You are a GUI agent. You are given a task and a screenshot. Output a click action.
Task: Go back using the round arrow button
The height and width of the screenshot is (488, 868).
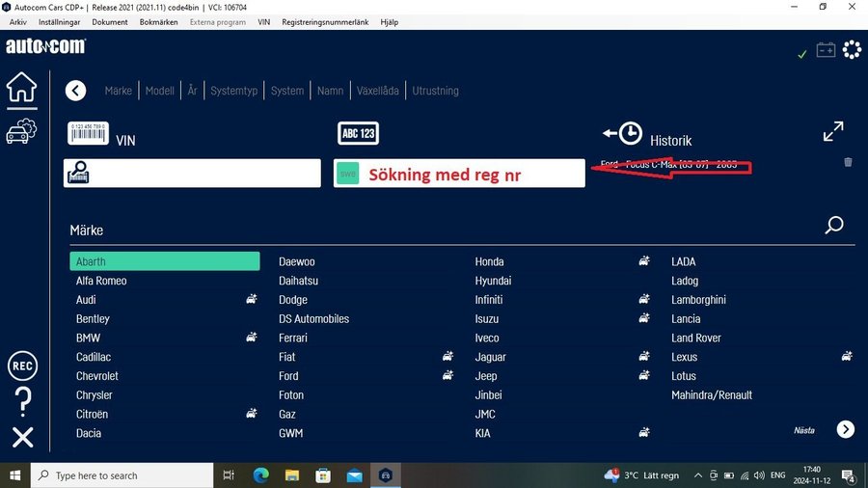75,91
